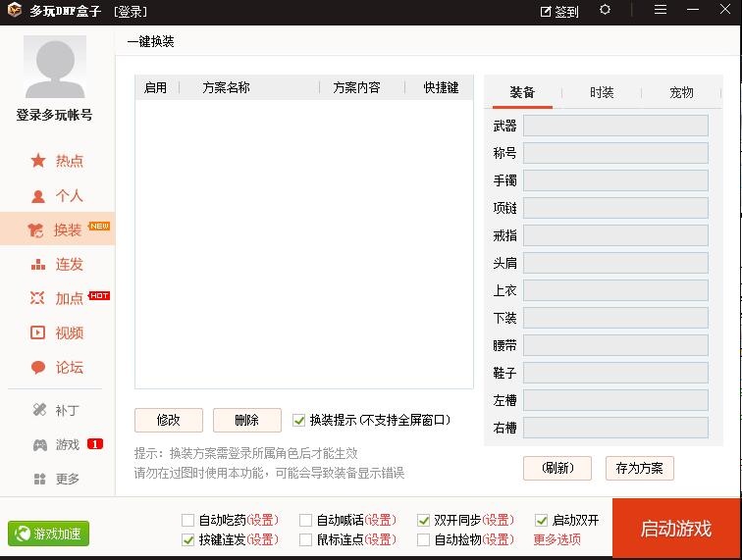Open the 个人 profile section icon
Image resolution: width=742 pixels, height=560 pixels.
pyautogui.click(x=38, y=195)
